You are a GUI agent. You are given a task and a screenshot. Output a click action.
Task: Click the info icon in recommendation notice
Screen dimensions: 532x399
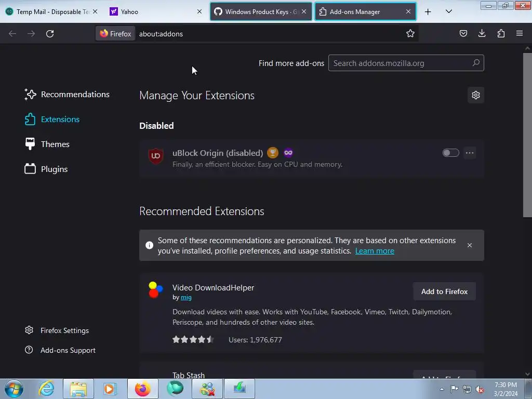click(149, 245)
